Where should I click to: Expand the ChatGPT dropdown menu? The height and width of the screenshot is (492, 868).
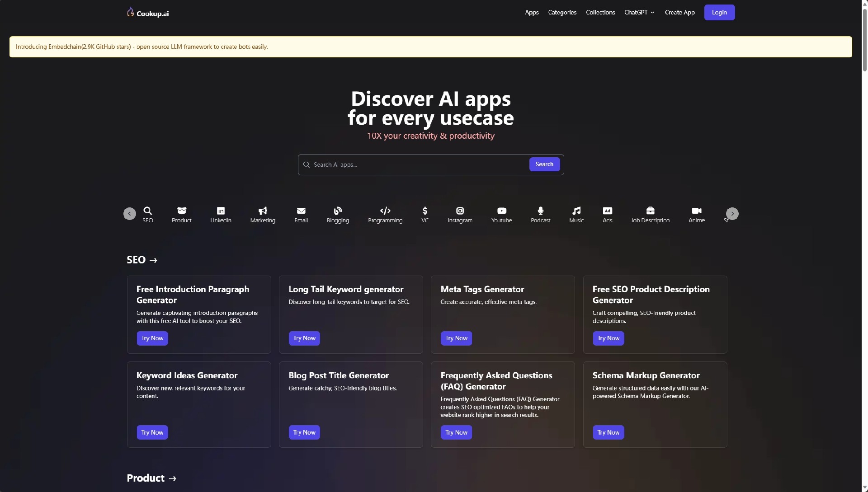click(x=639, y=13)
